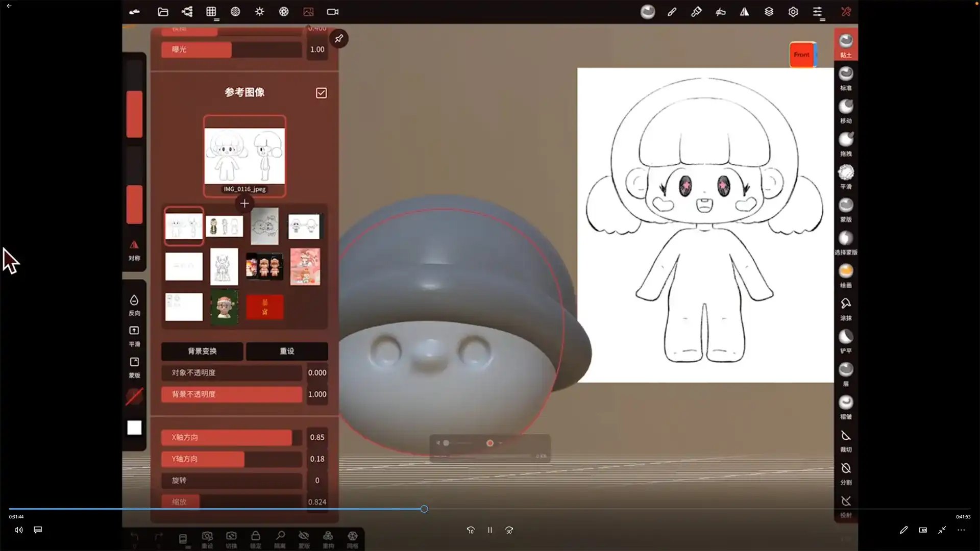The image size is (980, 551).
Task: Select the 平滑 smooth brush tool
Action: (x=846, y=176)
